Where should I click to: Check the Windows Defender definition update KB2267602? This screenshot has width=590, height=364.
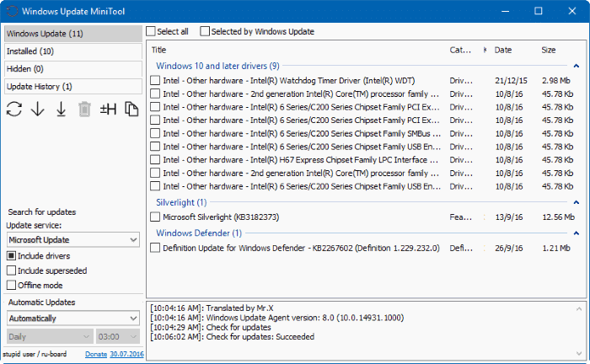click(x=155, y=248)
